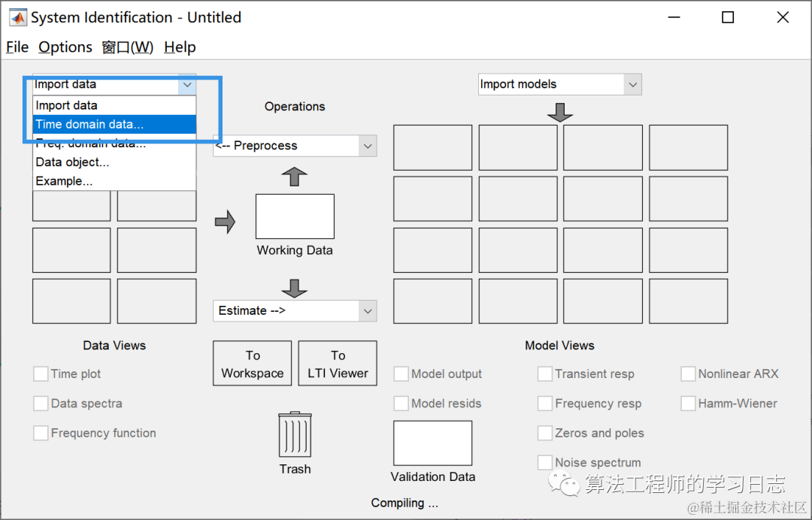Click the To LTI Viewer button
The width and height of the screenshot is (812, 520).
(338, 363)
